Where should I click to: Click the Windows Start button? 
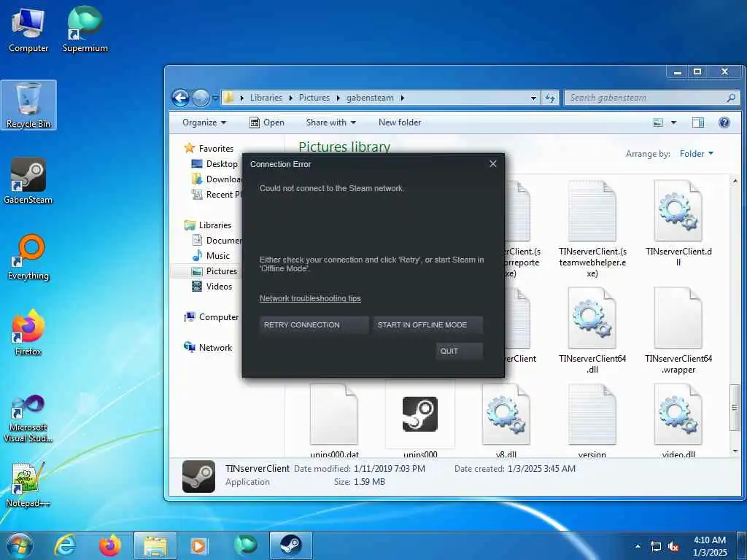(20, 545)
